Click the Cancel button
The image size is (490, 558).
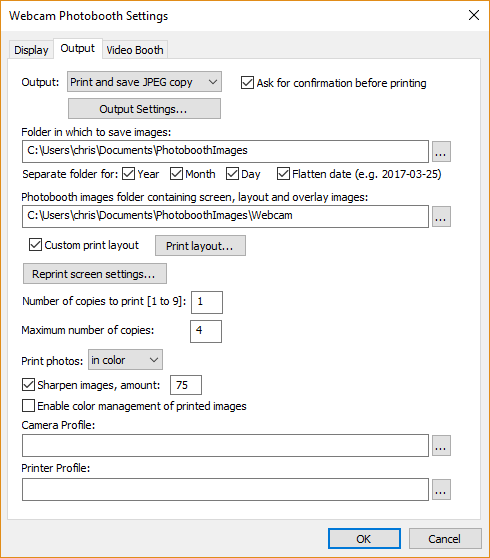[x=445, y=538]
